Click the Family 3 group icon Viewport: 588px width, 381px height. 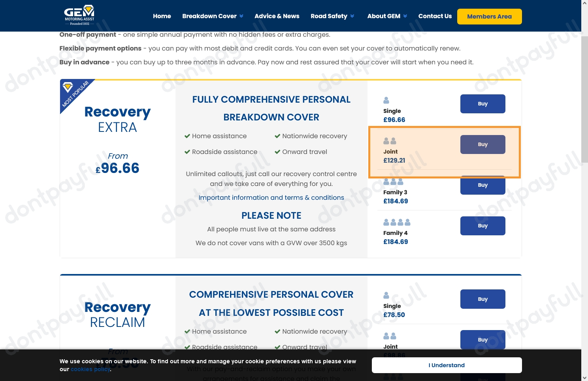click(393, 181)
